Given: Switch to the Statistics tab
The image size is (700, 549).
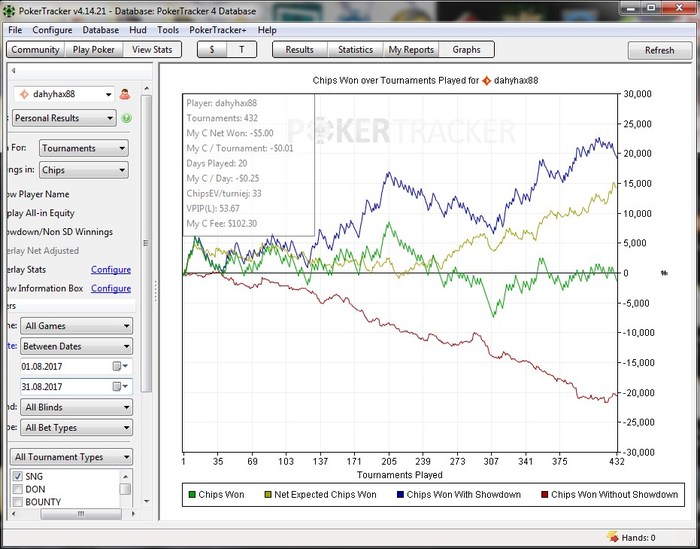Looking at the screenshot, I should (x=355, y=49).
